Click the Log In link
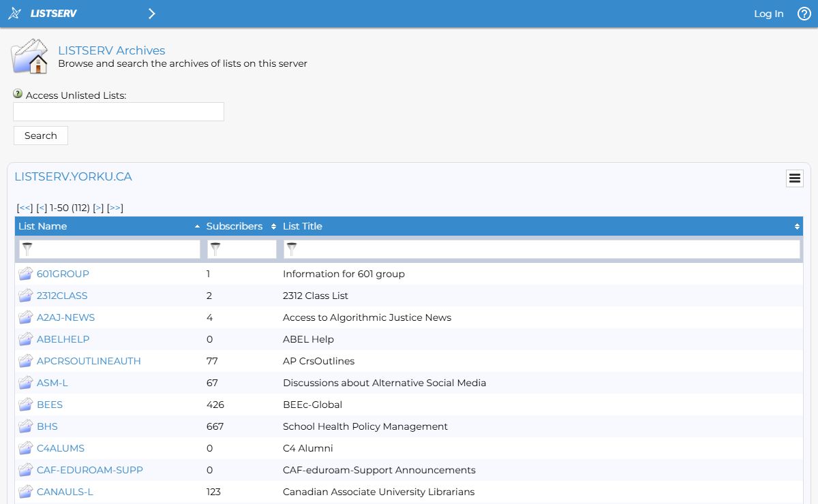This screenshot has width=818, height=504. coord(768,14)
